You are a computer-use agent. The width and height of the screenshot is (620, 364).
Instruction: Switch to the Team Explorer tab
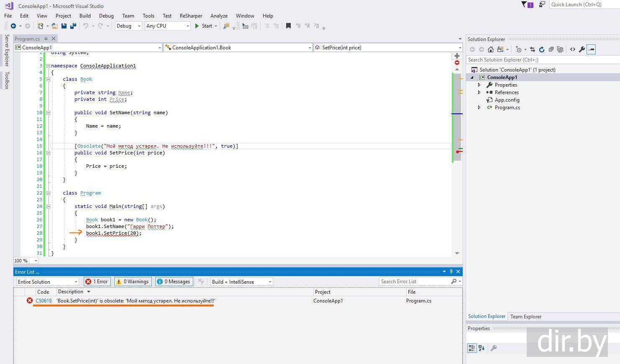(x=525, y=317)
